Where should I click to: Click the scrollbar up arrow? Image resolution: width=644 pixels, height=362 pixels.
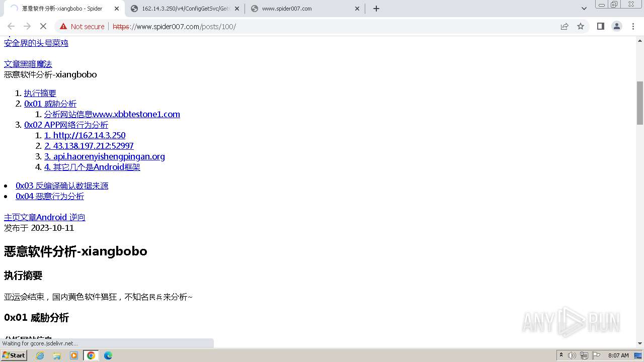pos(640,40)
